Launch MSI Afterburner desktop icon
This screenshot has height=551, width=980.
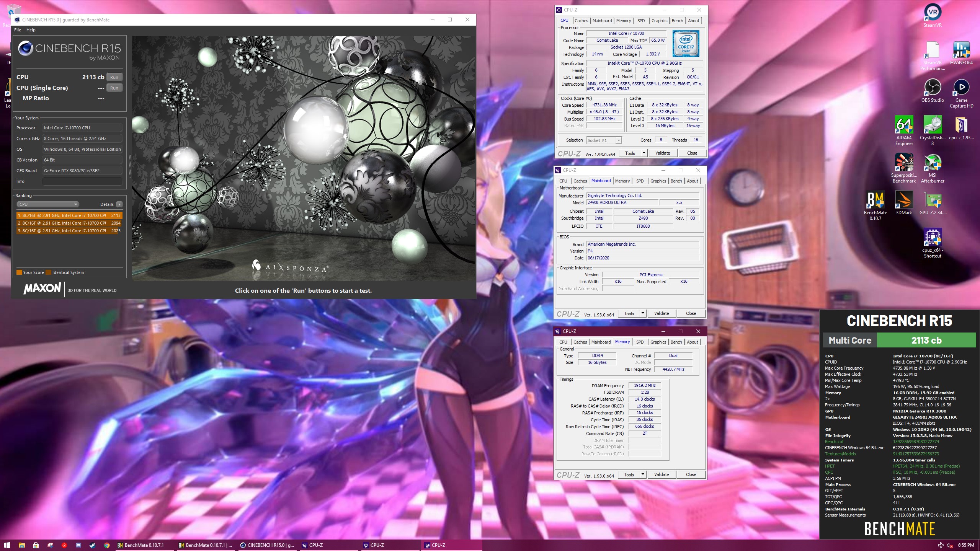pyautogui.click(x=933, y=168)
